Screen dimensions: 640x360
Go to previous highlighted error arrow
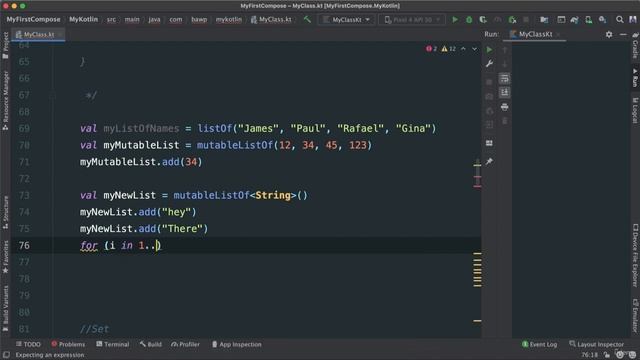pos(463,49)
